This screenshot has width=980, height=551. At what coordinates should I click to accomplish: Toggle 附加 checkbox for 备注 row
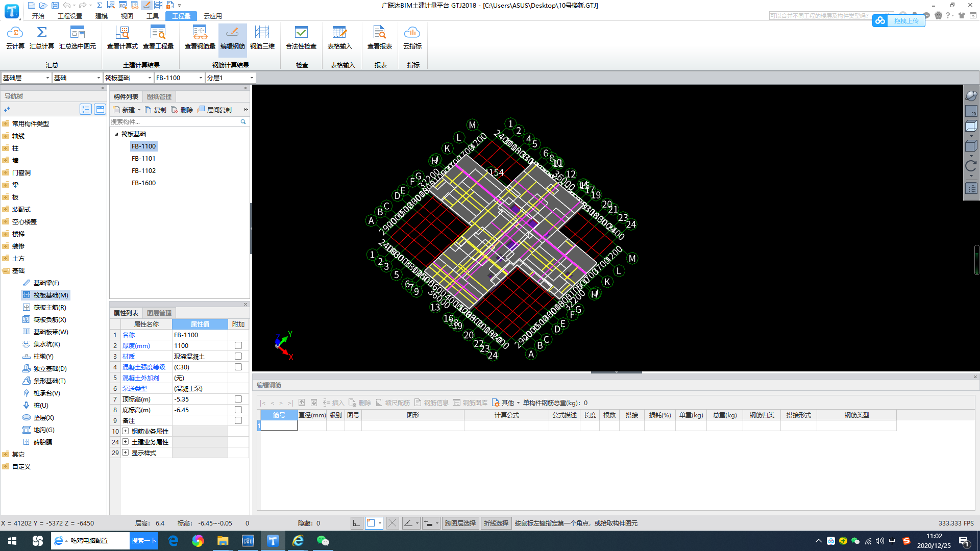coord(238,420)
